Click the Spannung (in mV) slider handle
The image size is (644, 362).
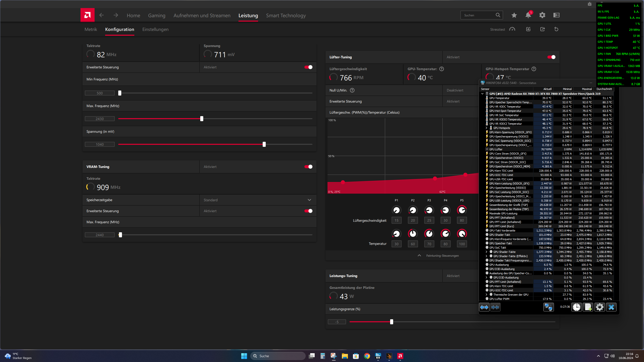[x=264, y=144]
